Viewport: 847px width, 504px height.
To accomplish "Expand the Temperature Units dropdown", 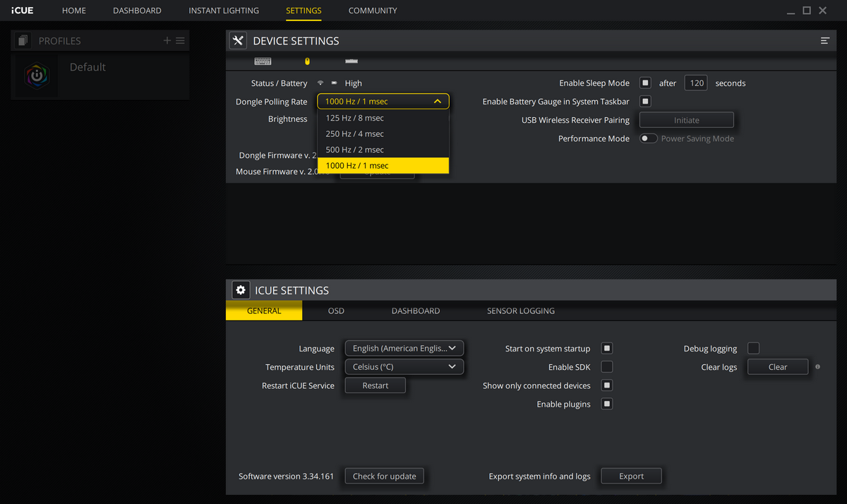I will click(404, 367).
